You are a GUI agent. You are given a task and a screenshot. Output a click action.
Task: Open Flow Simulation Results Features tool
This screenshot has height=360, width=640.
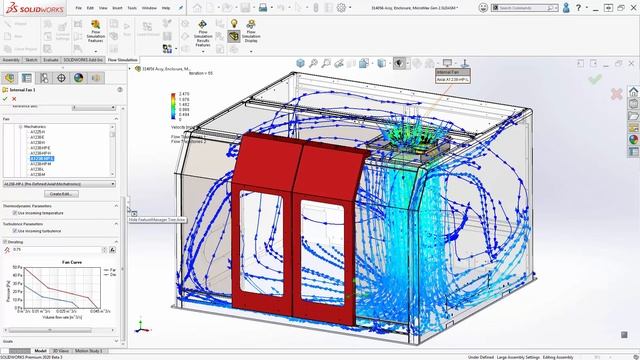point(202,33)
